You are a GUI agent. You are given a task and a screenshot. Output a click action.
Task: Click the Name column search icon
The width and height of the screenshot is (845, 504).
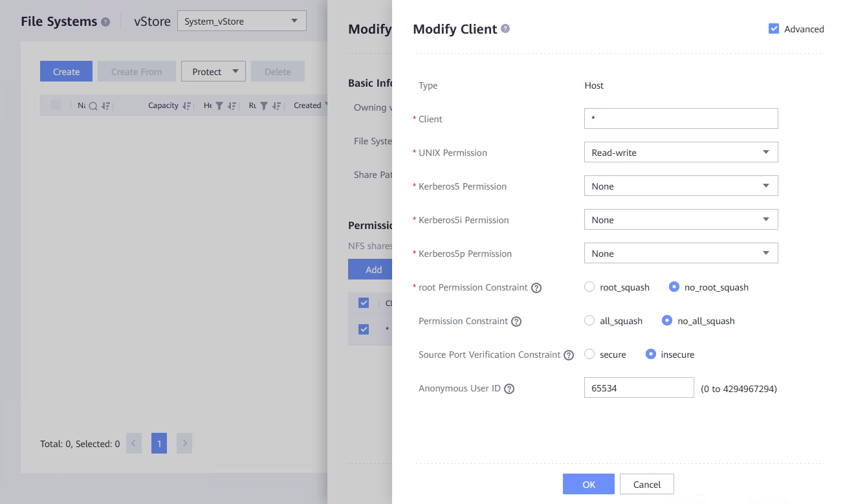coord(93,106)
